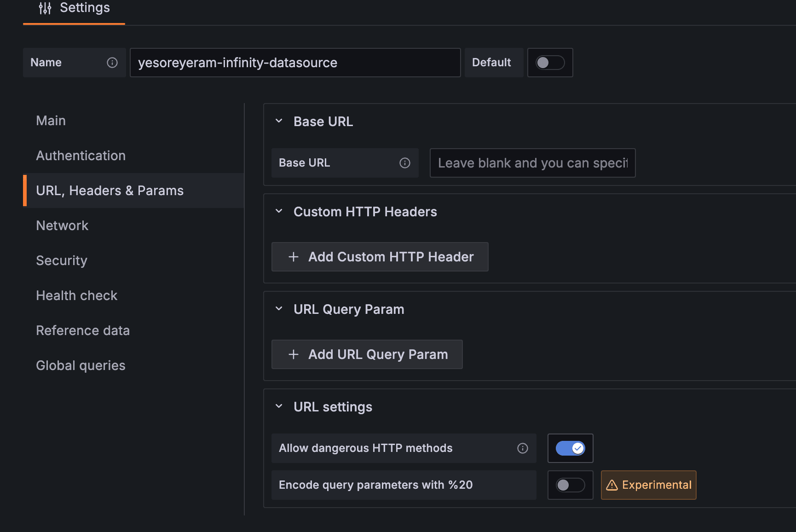Switch to the Authentication section
Screen dimensions: 796x532
(x=81, y=156)
